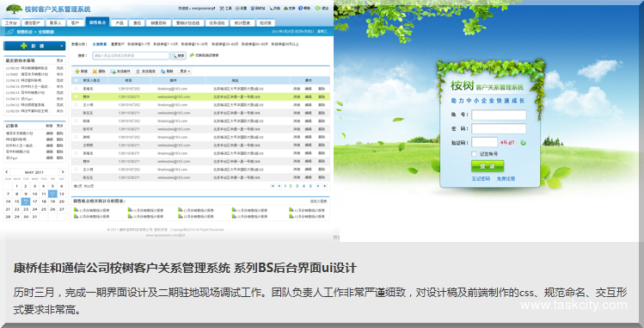
Task: Go to page 5 in pagination
Action: tap(310, 186)
